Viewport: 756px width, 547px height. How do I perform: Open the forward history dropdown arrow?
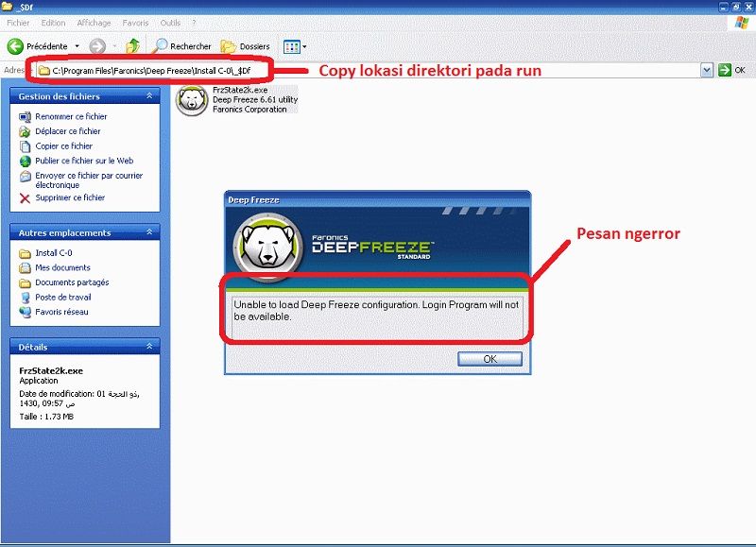[x=114, y=46]
